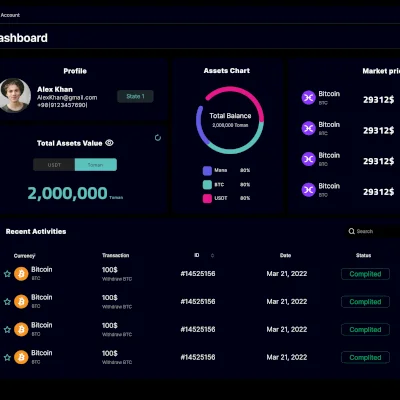The image size is (400, 400).
Task: Click the pink USDT legend swatch
Action: point(207,198)
